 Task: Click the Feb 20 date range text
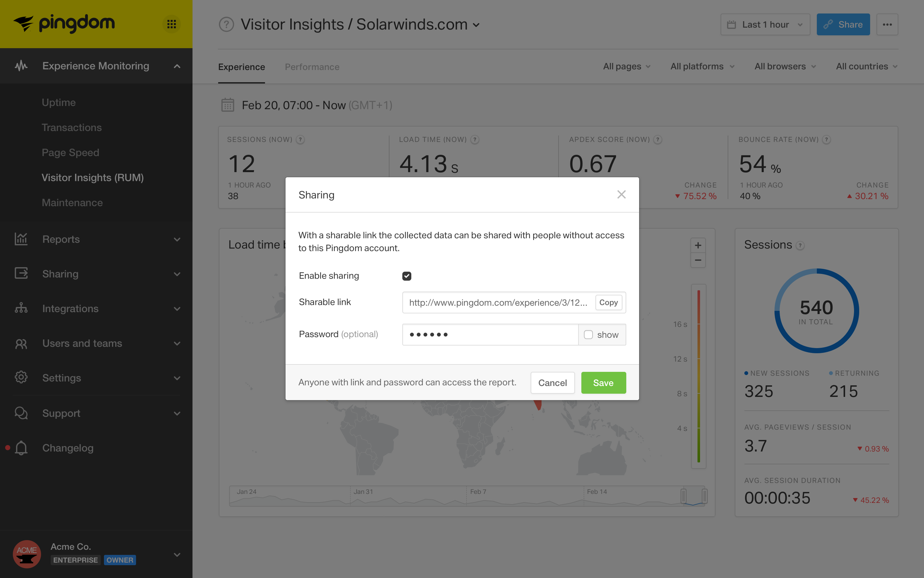coord(317,105)
